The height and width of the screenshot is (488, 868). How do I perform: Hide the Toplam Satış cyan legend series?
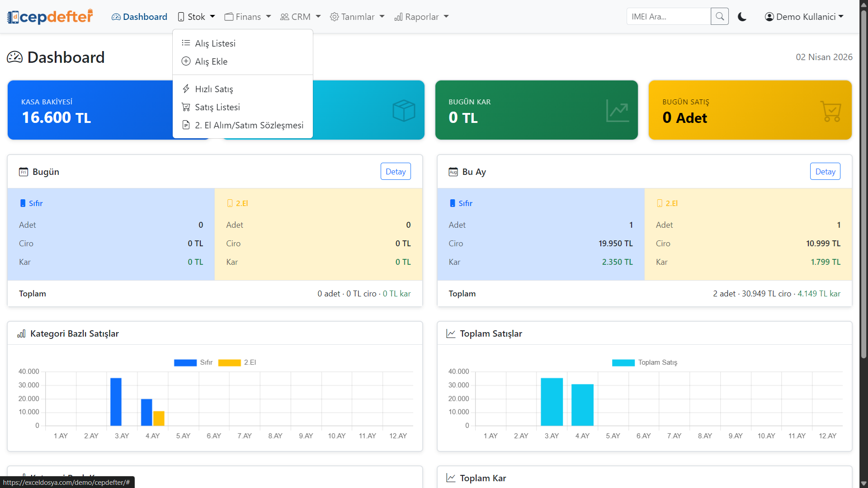(623, 362)
